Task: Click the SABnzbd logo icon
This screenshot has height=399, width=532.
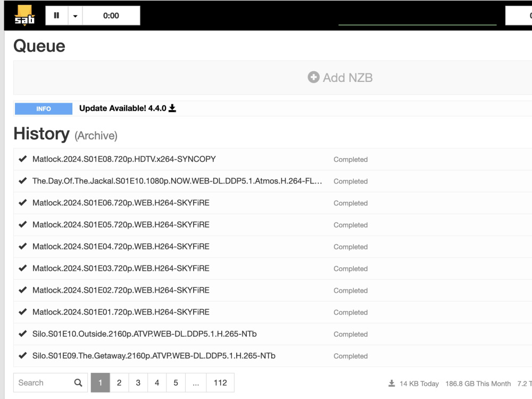Action: [24, 15]
